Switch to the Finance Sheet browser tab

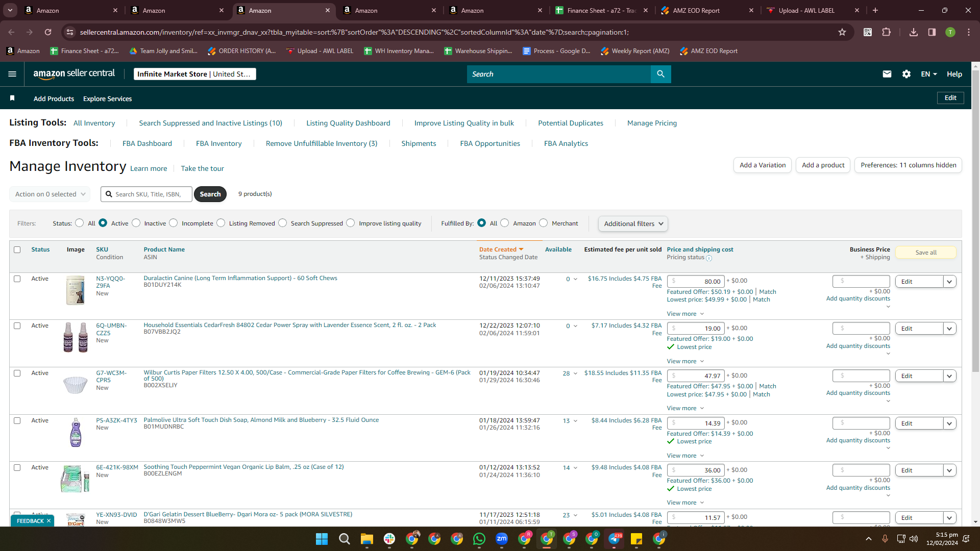601,10
